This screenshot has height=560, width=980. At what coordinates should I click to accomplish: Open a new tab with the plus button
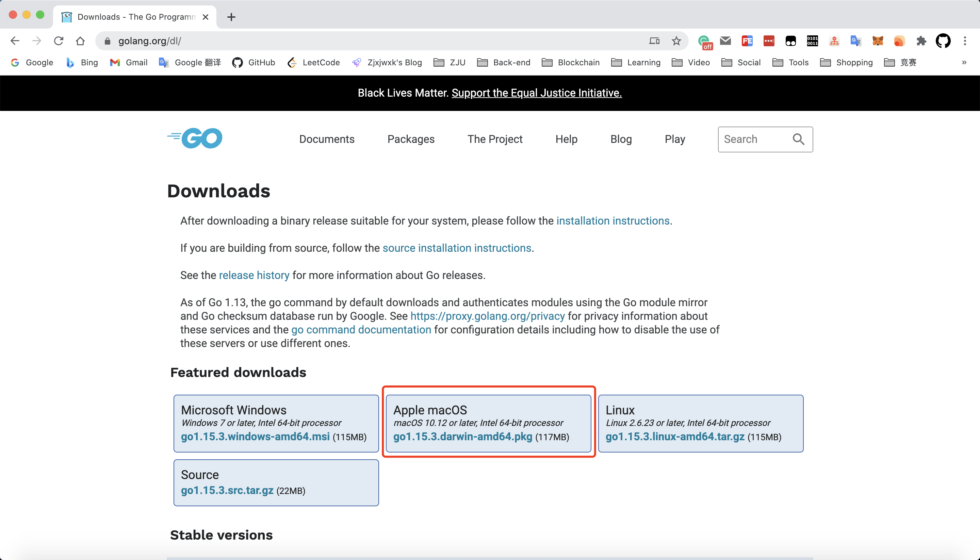click(231, 17)
